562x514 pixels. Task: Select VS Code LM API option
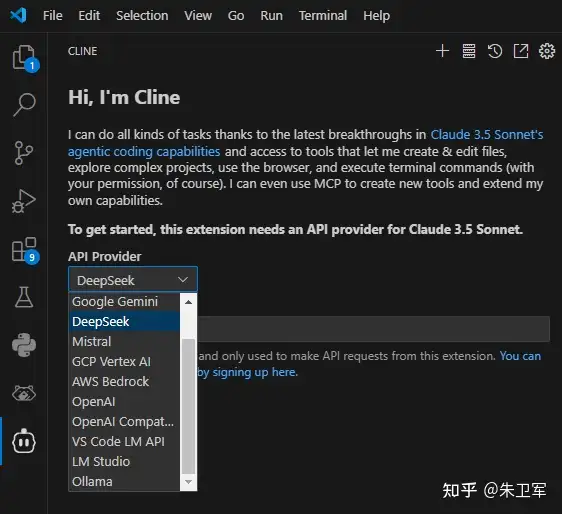pos(124,442)
